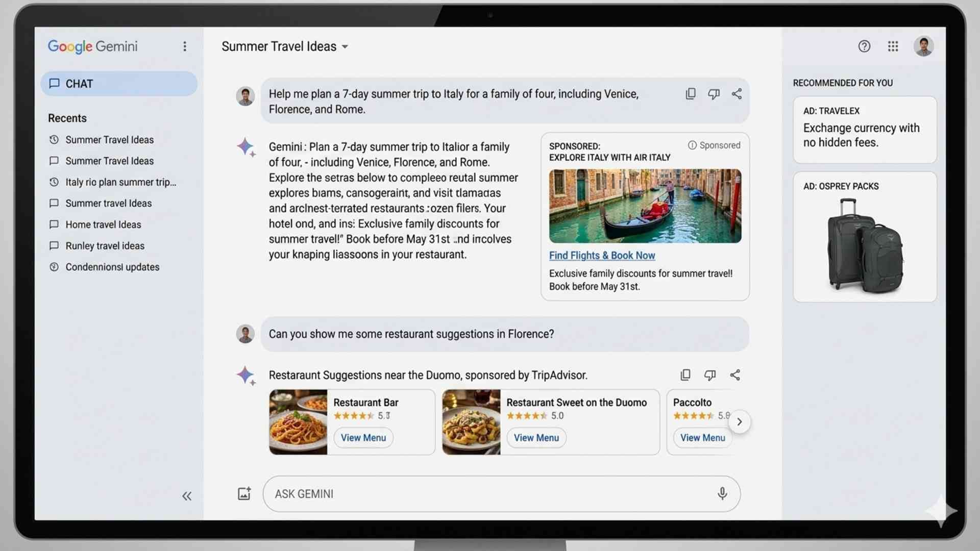Viewport: 980px width, 551px height.
Task: Click the 'Restaurant Bar' card title
Action: [x=366, y=403]
